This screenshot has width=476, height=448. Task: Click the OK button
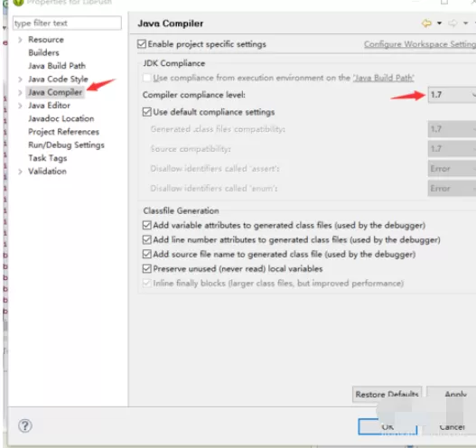coord(387,426)
